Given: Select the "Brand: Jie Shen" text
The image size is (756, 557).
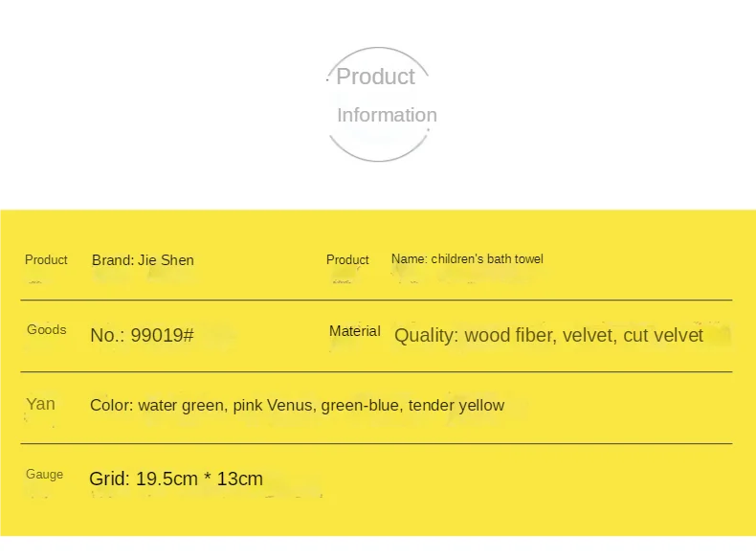Looking at the screenshot, I should click(143, 259).
